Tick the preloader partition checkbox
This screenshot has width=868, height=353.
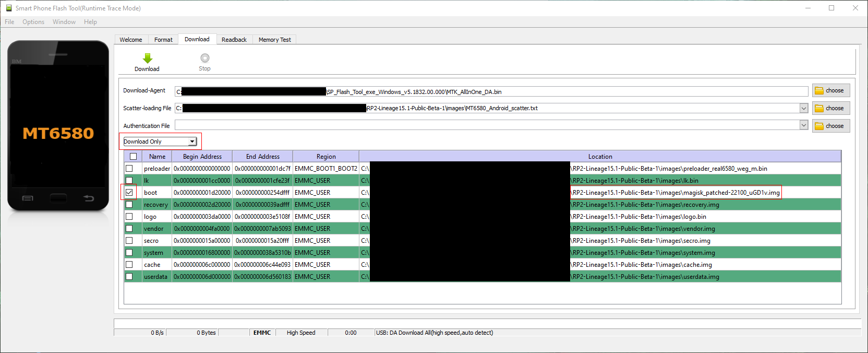[x=129, y=169]
